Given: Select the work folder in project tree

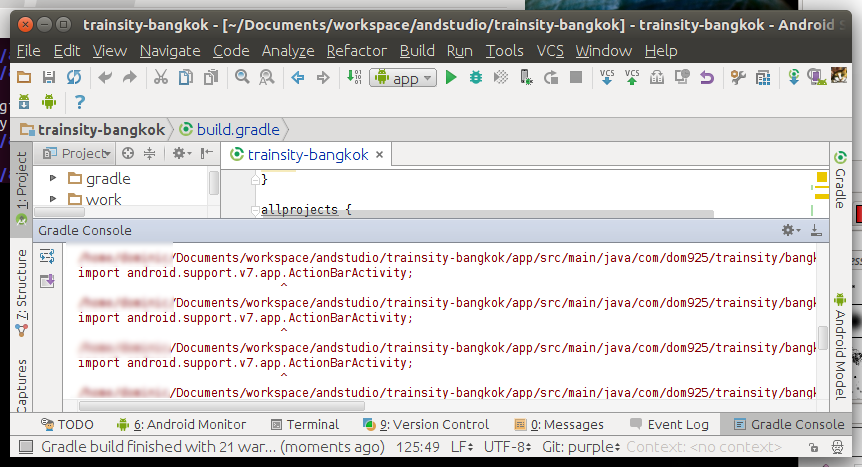Looking at the screenshot, I should click(95, 200).
